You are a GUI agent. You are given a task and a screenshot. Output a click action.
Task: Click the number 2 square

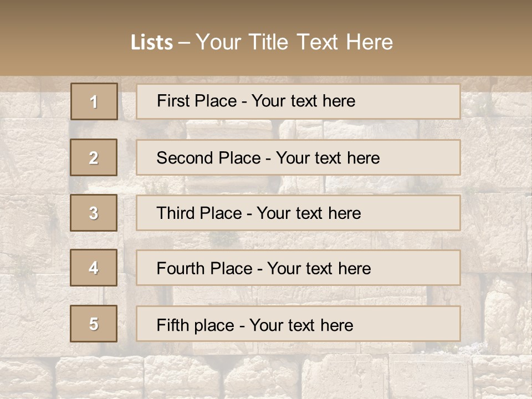tap(94, 157)
